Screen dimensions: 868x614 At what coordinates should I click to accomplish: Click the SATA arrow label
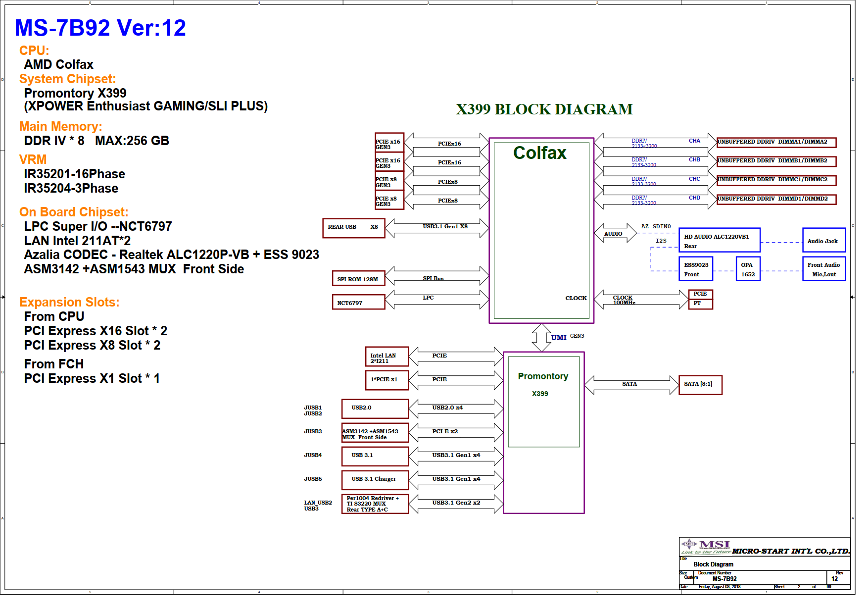[x=629, y=384]
